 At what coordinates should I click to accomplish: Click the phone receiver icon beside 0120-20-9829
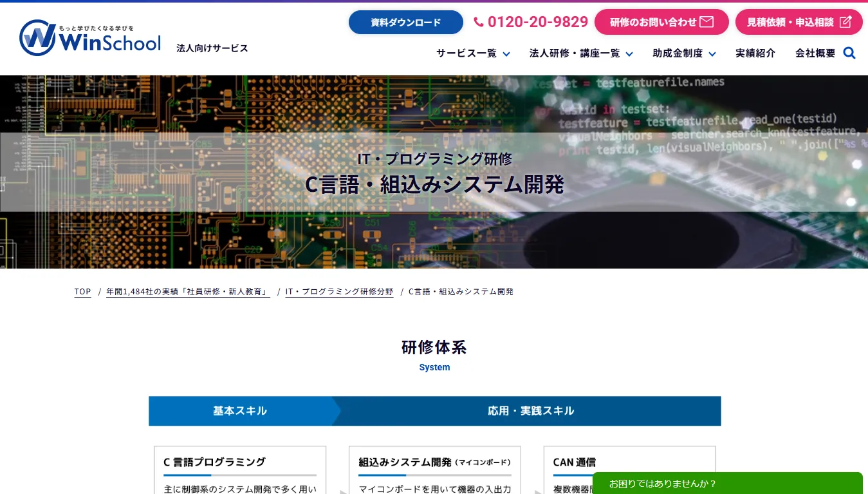479,21
